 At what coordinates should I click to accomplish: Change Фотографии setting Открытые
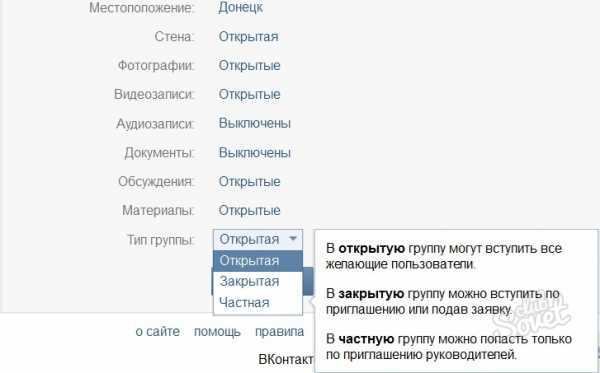coord(249,65)
